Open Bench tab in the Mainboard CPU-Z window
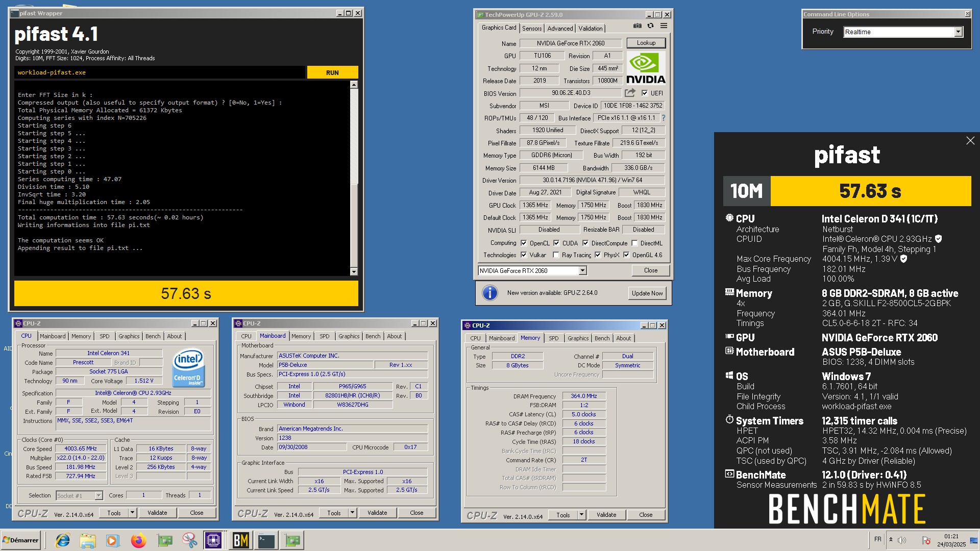The height and width of the screenshot is (551, 980). click(373, 336)
